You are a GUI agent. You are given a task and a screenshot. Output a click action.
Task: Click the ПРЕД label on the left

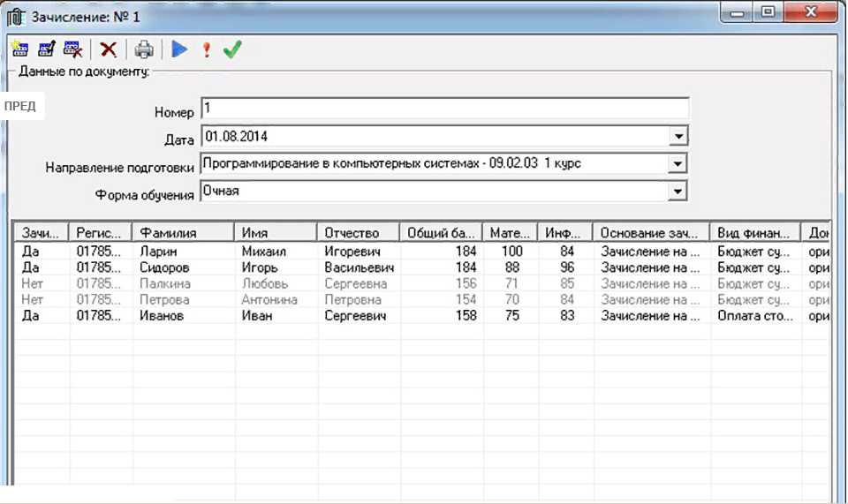[x=20, y=106]
